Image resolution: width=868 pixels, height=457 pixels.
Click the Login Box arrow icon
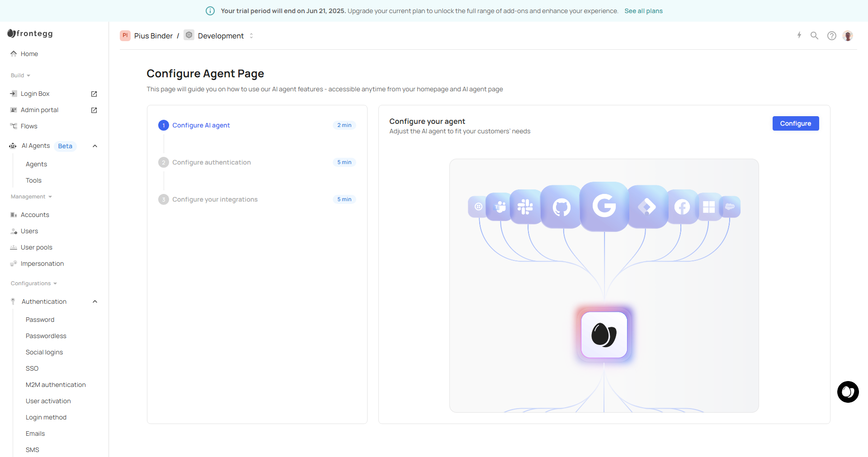coord(14,94)
